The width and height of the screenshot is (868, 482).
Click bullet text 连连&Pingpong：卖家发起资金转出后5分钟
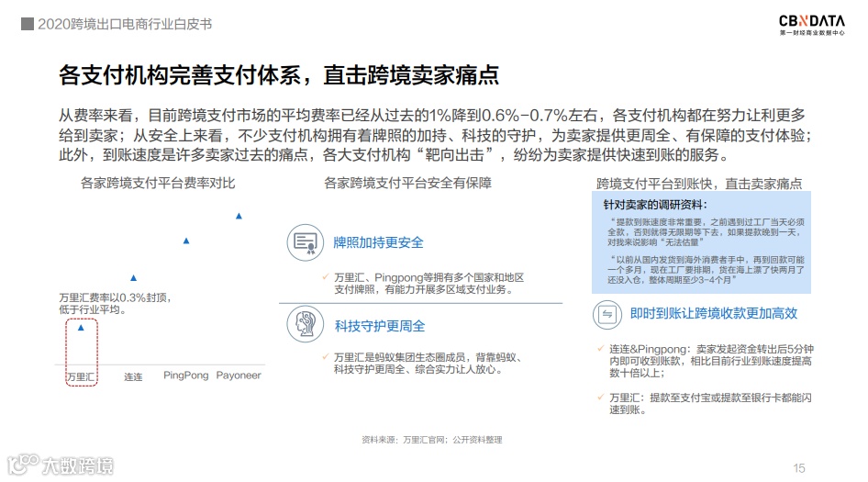(x=711, y=361)
